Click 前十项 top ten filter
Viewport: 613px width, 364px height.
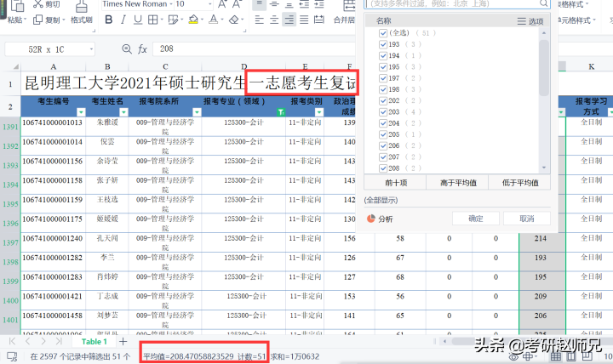click(396, 183)
